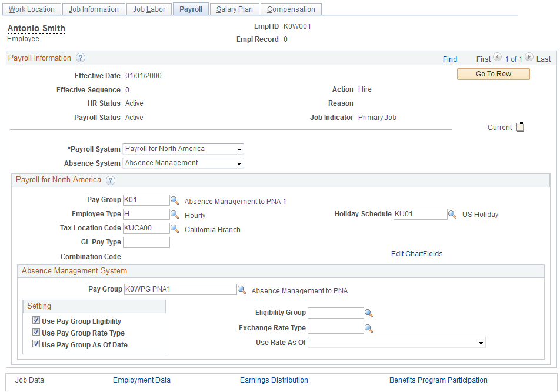This screenshot has width=560, height=392.
Task: Click the Go To Row button
Action: [x=493, y=73]
